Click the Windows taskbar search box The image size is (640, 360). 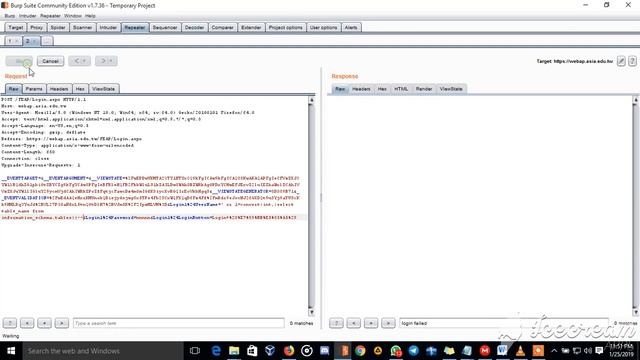click(x=102, y=351)
